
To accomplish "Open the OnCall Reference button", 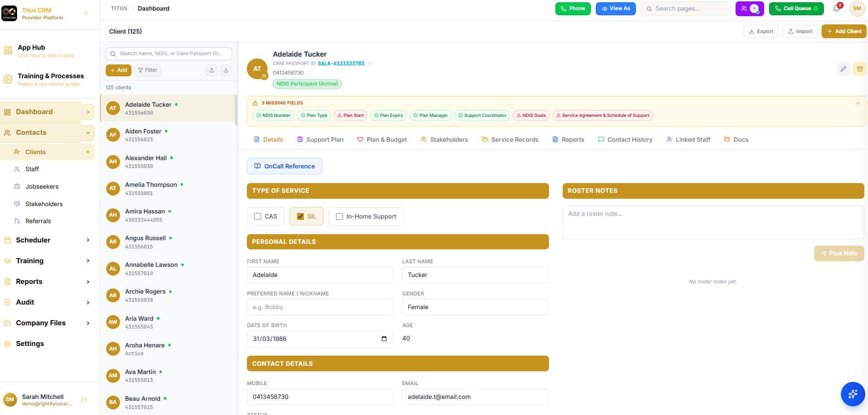I will coord(285,167).
